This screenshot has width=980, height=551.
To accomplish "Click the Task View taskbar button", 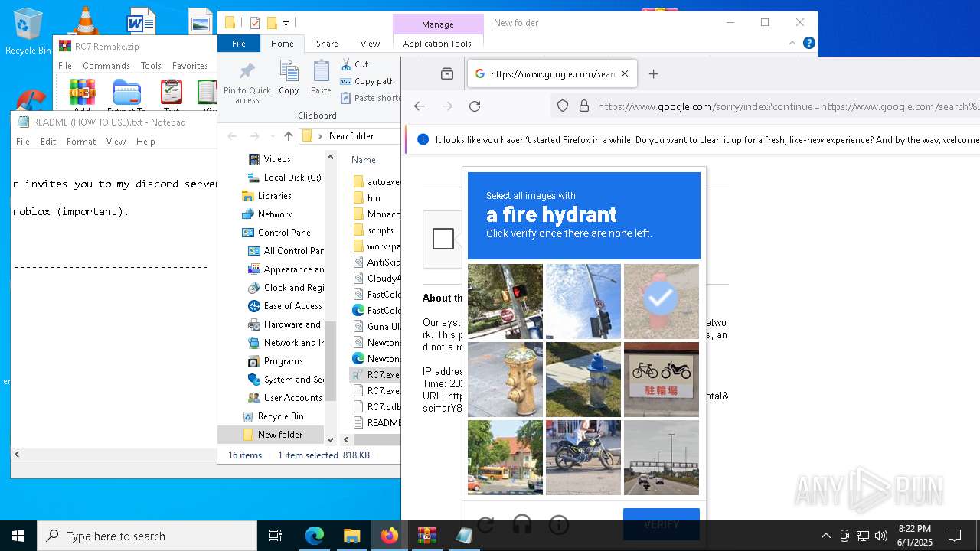I will (x=276, y=536).
